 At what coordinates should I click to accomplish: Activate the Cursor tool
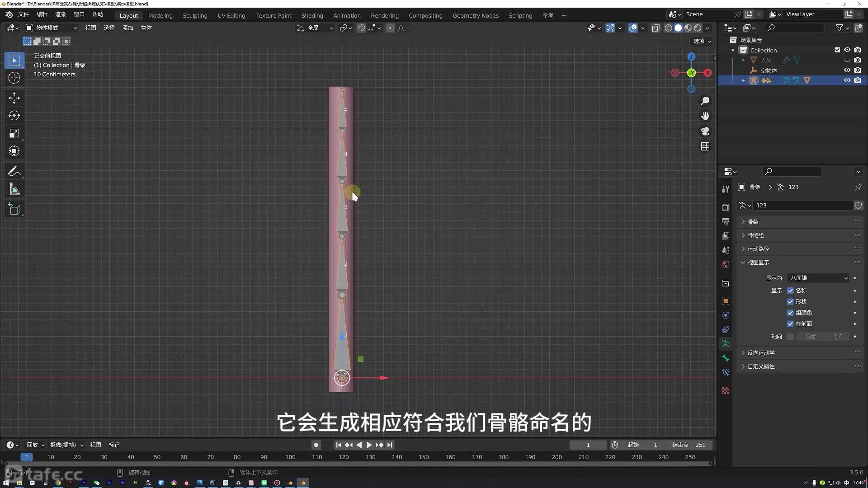(14, 78)
